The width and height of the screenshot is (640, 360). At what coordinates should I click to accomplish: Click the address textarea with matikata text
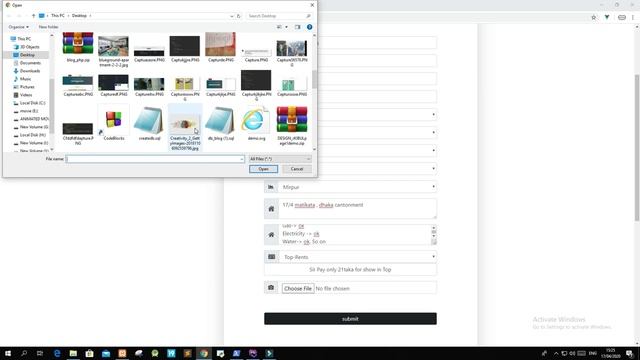pyautogui.click(x=358, y=209)
